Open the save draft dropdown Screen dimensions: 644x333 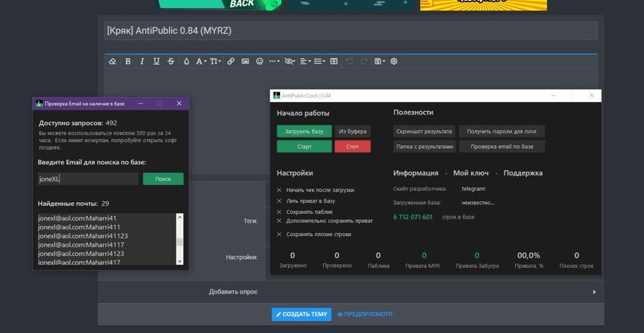tap(379, 61)
